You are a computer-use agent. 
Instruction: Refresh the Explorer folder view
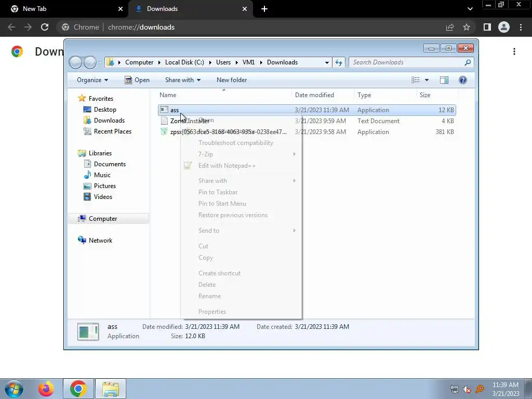pyautogui.click(x=339, y=62)
